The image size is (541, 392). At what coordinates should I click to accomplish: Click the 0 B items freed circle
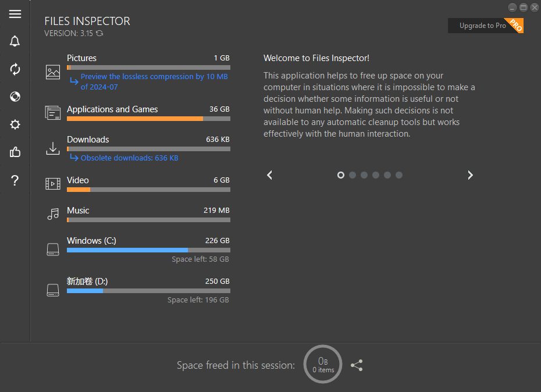coord(323,365)
